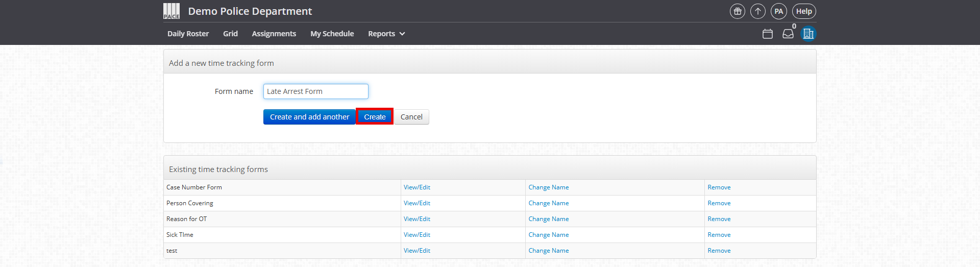The width and height of the screenshot is (980, 267).
Task: Remove the Sick TIme form
Action: (719, 235)
